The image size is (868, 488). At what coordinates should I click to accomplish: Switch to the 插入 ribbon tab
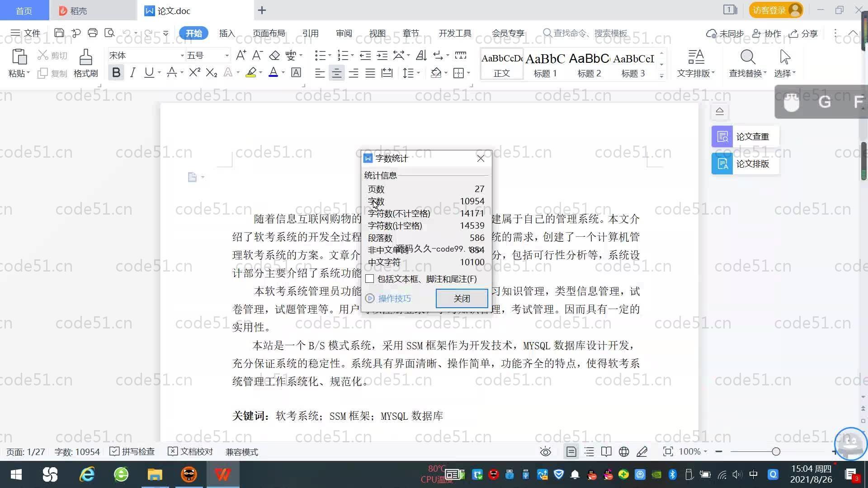pyautogui.click(x=227, y=33)
